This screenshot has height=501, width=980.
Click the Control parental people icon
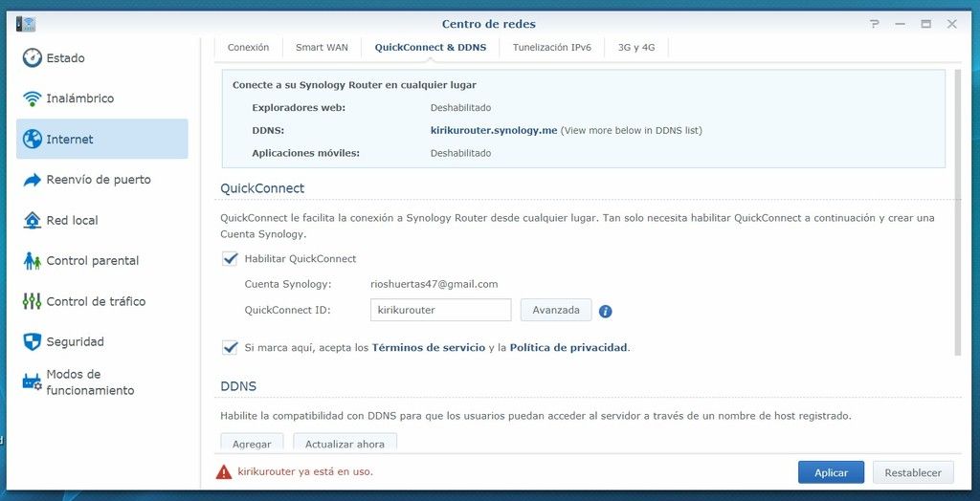point(32,260)
